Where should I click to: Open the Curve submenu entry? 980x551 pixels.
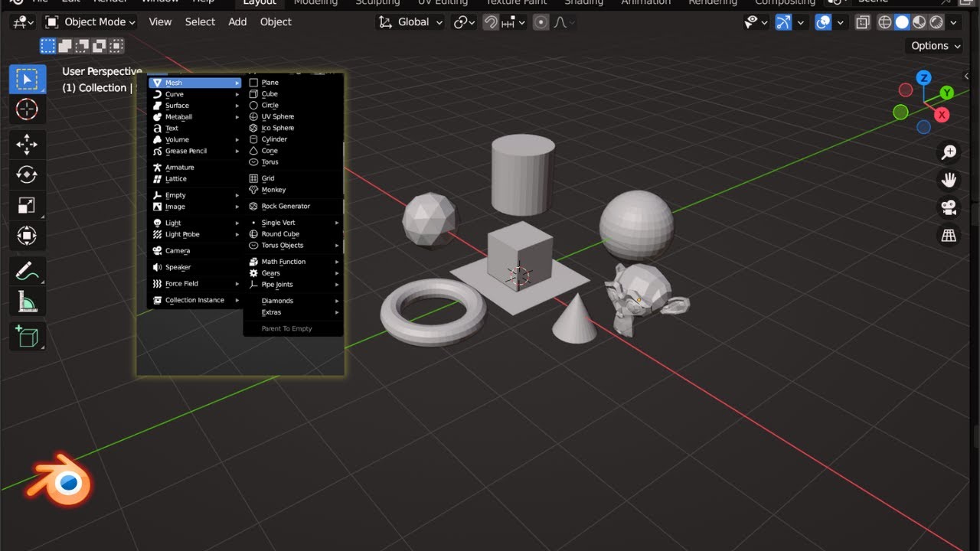[194, 94]
